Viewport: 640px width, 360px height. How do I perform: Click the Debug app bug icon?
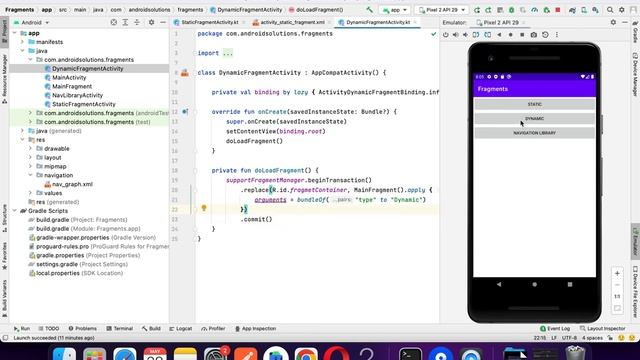point(511,10)
